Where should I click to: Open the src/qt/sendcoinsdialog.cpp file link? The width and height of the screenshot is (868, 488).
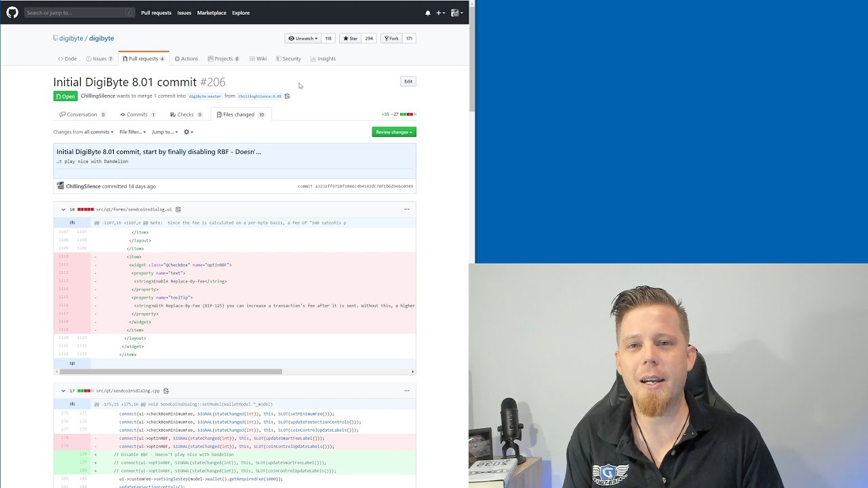(128, 390)
